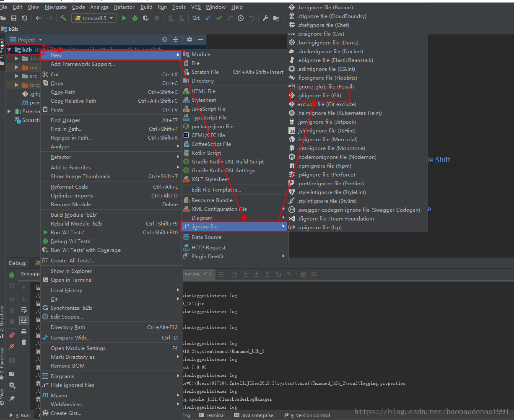The width and height of the screenshot is (514, 420).
Task: Choose Create Gist... in context menu
Action: click(x=111, y=413)
